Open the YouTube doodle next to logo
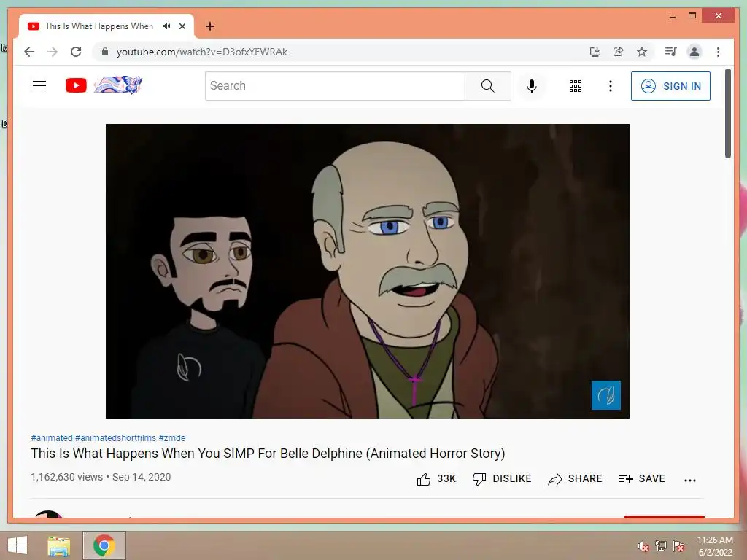Screen dimensions: 747x560 point(118,85)
